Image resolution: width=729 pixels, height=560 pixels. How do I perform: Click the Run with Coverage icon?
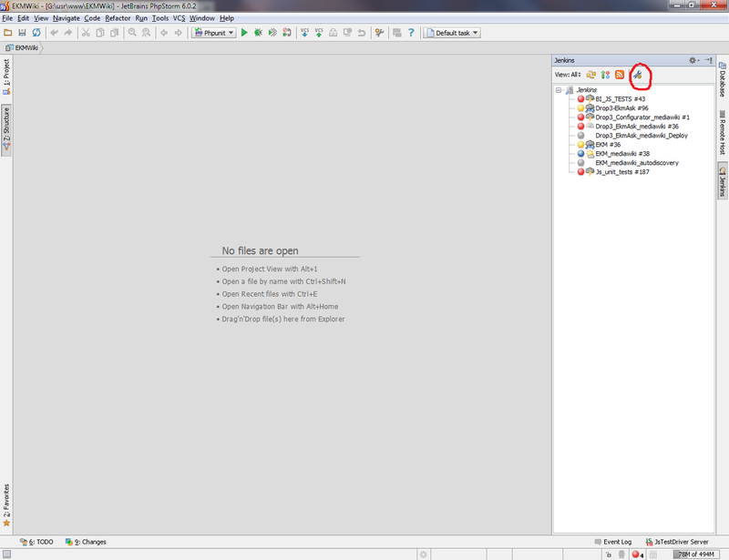point(272,33)
